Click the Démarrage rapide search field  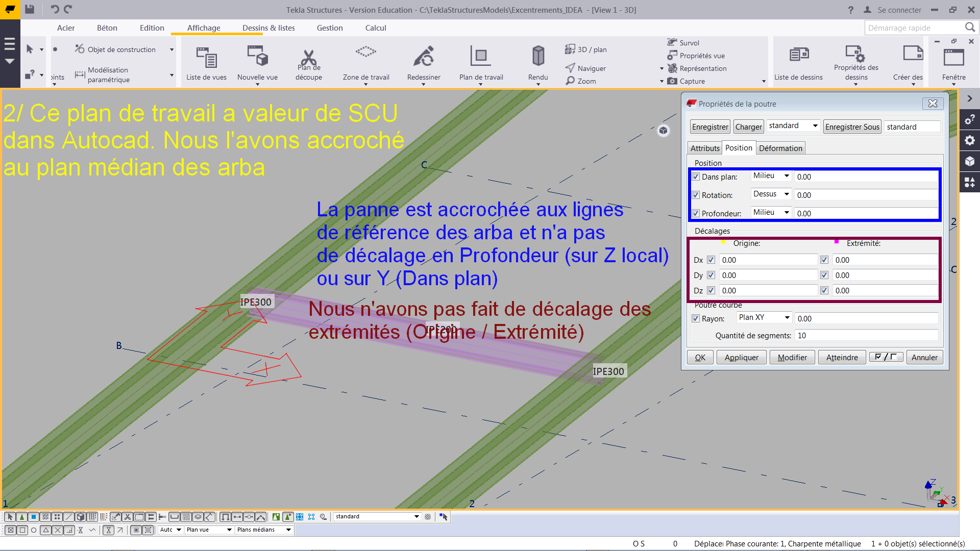914,28
